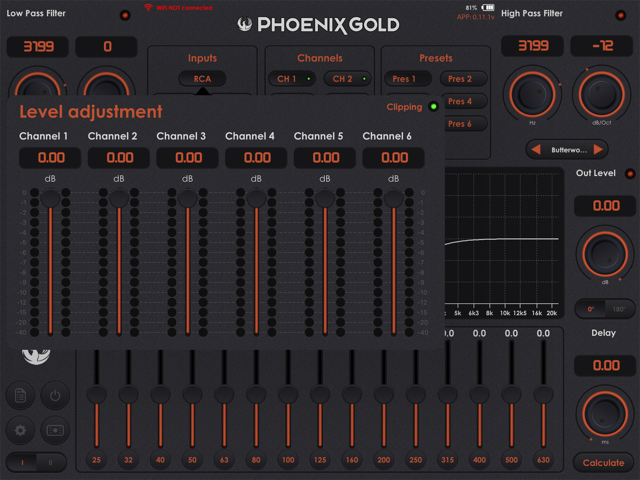Set phase to 0 degrees
The height and width of the screenshot is (480, 640).
coord(590,309)
